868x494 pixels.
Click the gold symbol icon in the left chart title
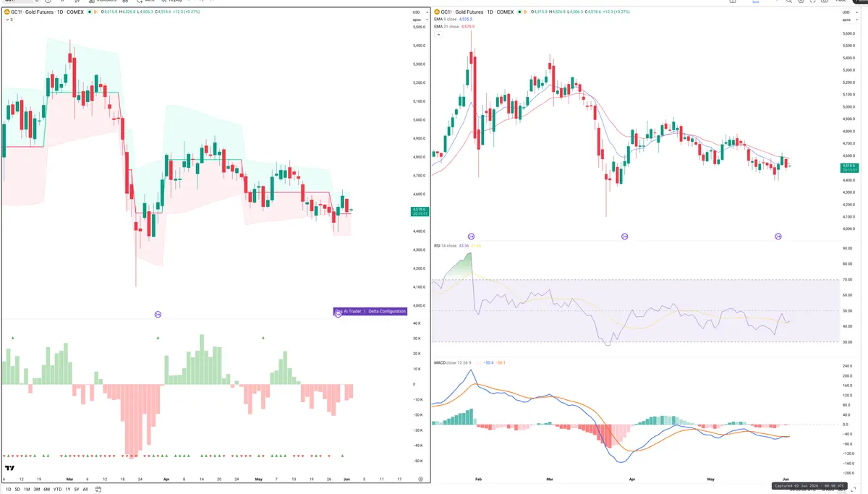[8, 12]
